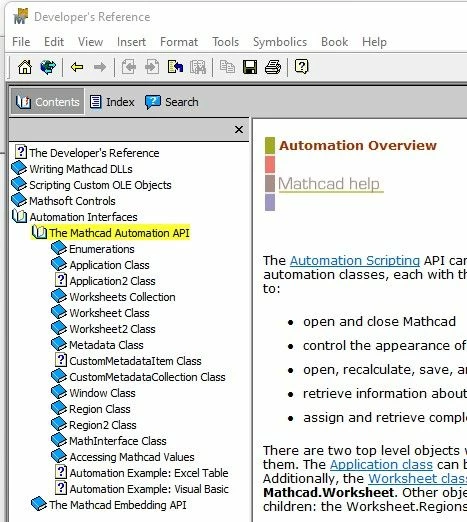Image resolution: width=467 pixels, height=522 pixels.
Task: Open the Insert menu
Action: pos(131,42)
